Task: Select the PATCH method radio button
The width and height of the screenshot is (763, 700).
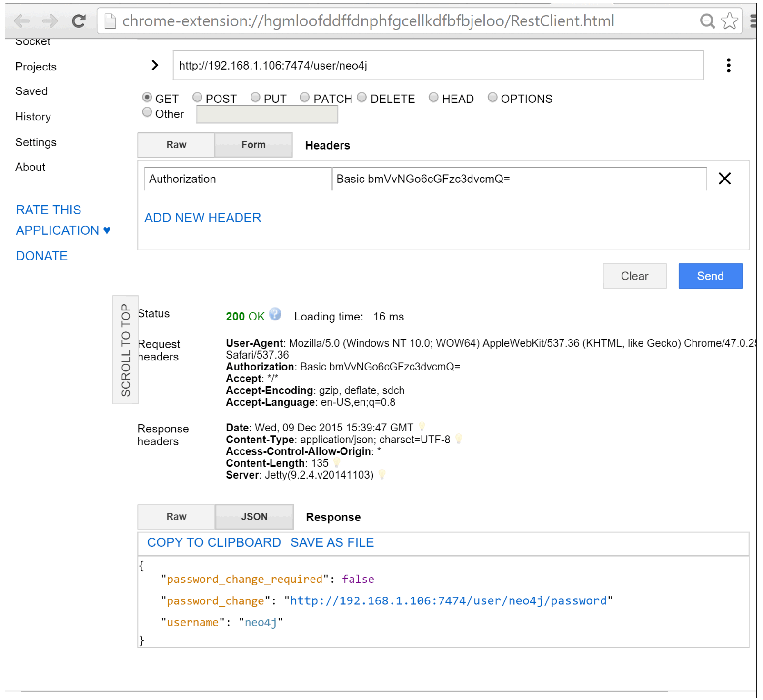Action: pyautogui.click(x=305, y=98)
